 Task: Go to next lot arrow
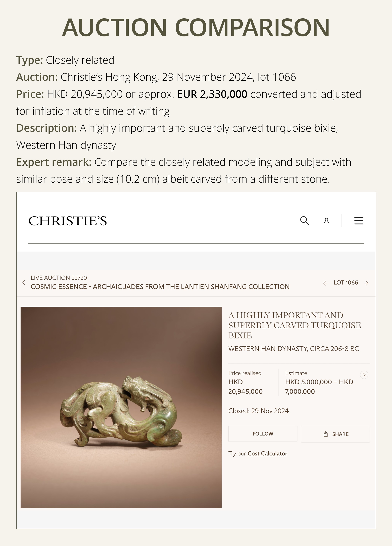point(367,283)
